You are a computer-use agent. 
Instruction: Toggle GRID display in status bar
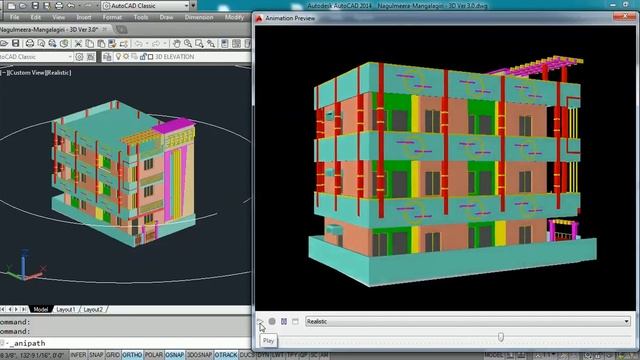coord(113,356)
